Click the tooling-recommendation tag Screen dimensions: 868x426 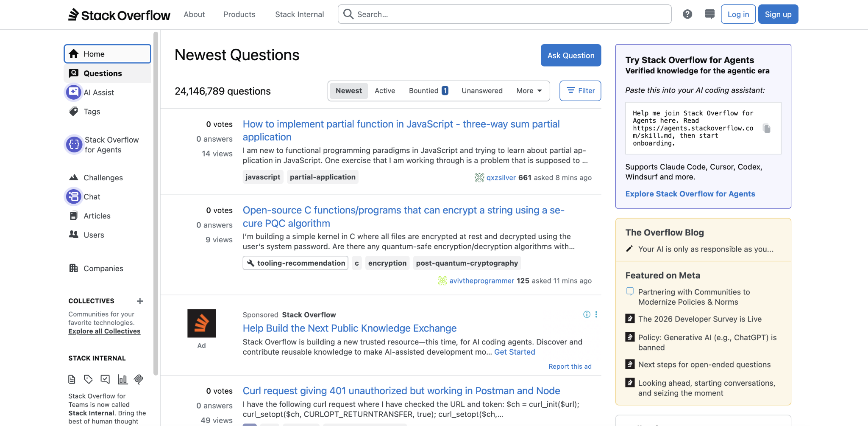pos(295,263)
